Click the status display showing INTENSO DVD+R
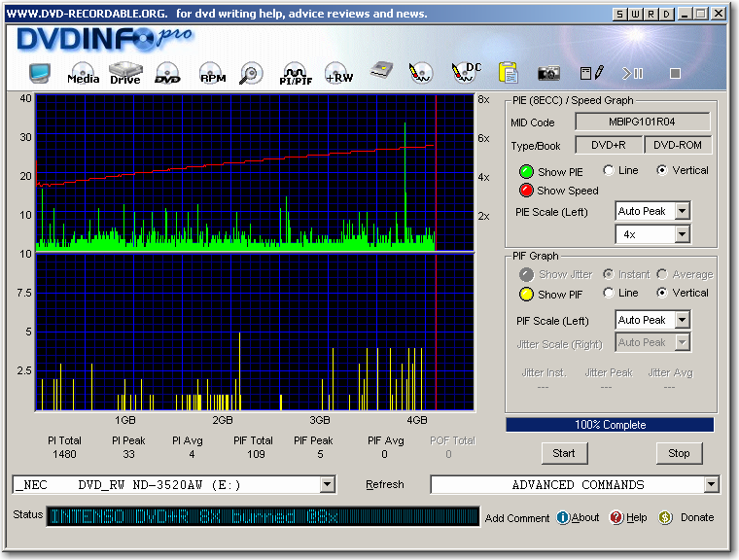739x560 pixels. (263, 516)
